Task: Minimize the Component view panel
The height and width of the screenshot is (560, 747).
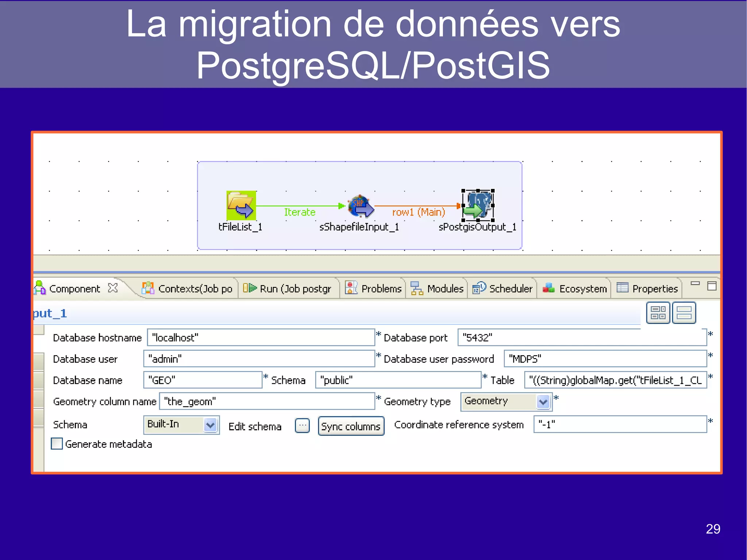Action: tap(695, 283)
